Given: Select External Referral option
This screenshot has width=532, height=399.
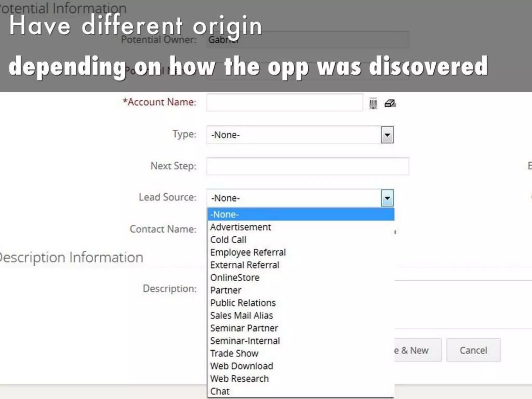Looking at the screenshot, I should coord(245,265).
